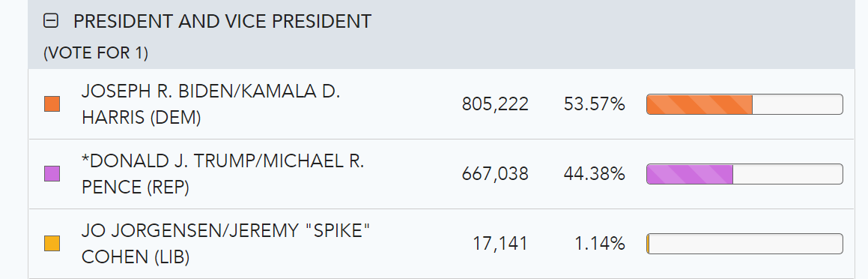Viewport: 868px width, 279px height.
Task: Select the yellow Jorgensen/Cohen color square
Action: 52,244
